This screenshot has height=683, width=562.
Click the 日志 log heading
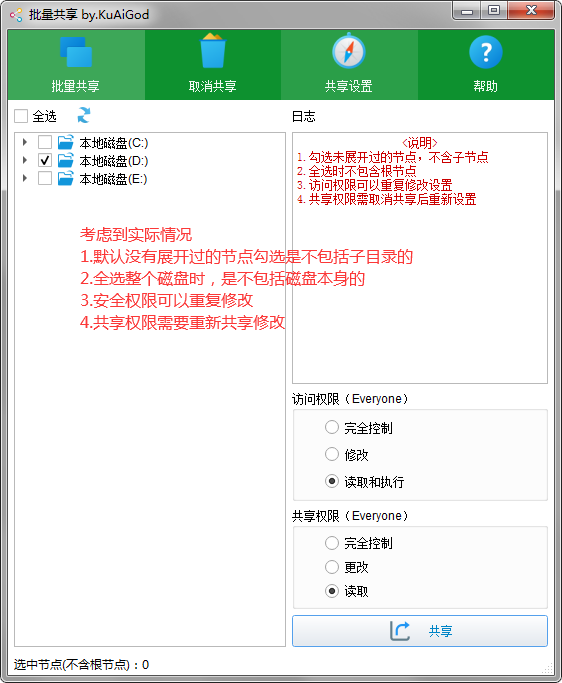pos(303,116)
